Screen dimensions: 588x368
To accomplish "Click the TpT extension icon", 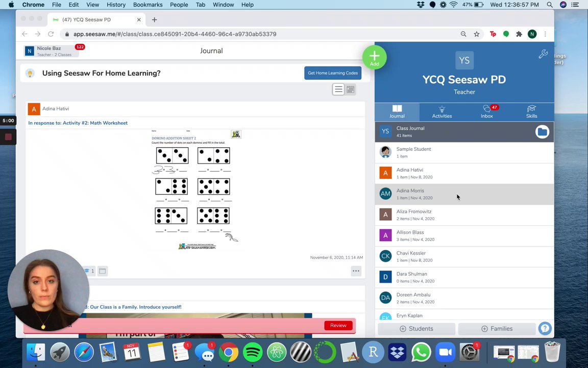I will [493, 34].
